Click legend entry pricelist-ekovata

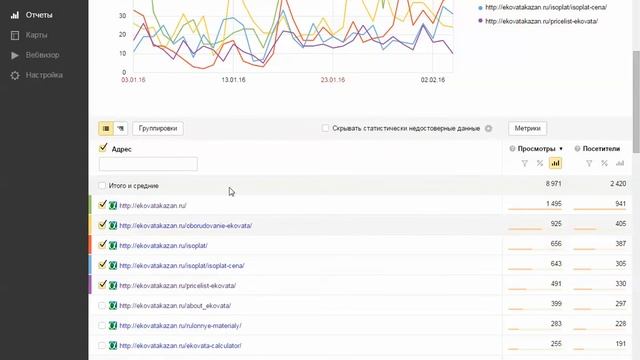[x=541, y=21]
